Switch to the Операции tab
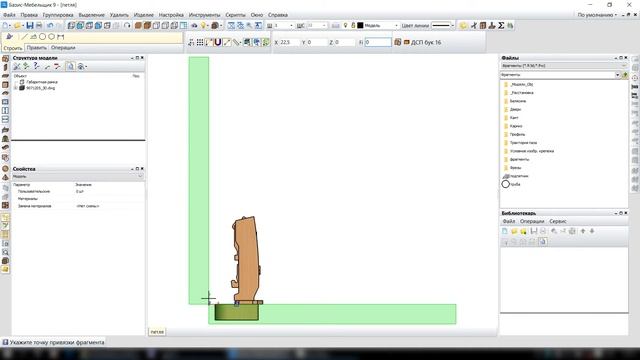This screenshot has height=360, width=640. point(63,48)
